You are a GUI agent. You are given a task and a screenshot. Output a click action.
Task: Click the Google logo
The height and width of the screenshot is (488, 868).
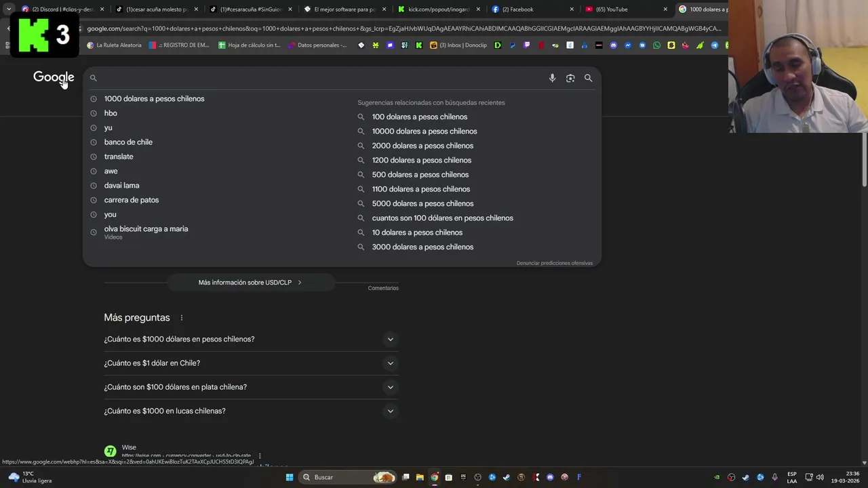pos(54,77)
